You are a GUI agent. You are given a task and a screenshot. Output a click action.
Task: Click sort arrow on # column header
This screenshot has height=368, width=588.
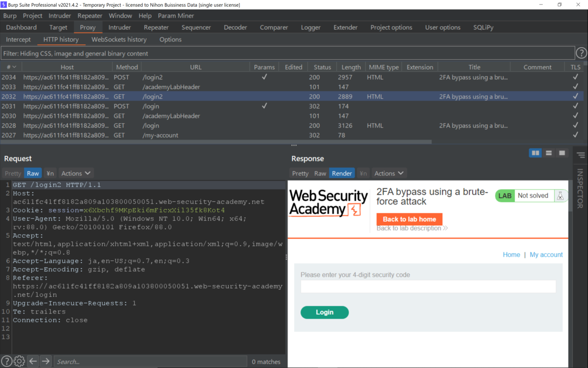coord(14,67)
